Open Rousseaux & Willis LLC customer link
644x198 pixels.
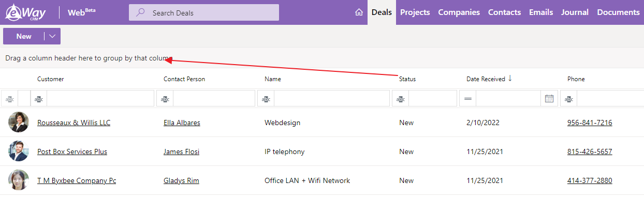pos(74,123)
